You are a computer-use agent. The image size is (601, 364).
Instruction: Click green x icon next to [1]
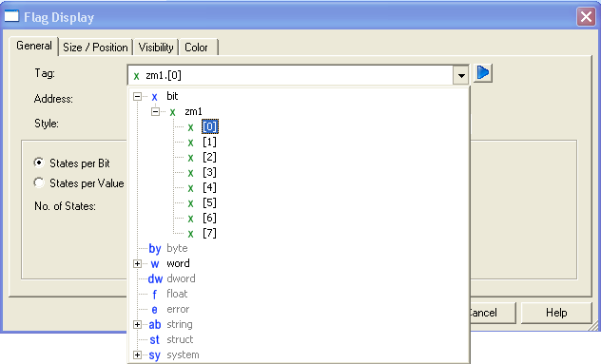point(190,143)
